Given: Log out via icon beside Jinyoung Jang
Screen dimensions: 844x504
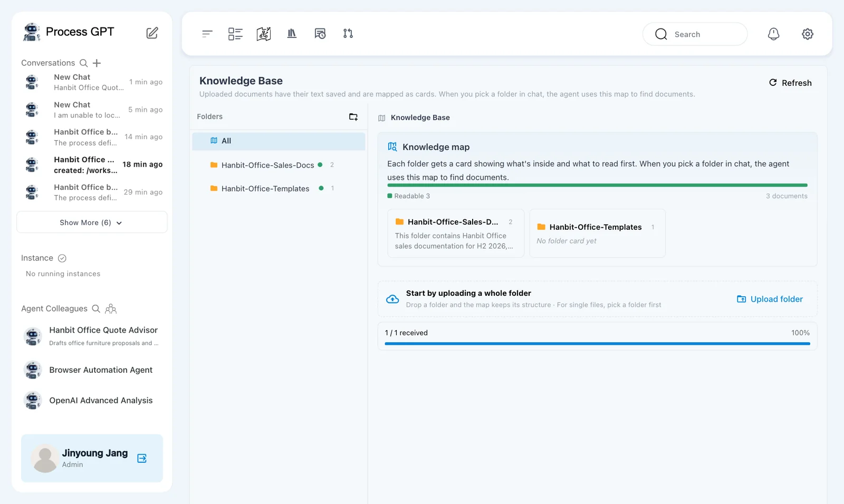Looking at the screenshot, I should (x=142, y=458).
